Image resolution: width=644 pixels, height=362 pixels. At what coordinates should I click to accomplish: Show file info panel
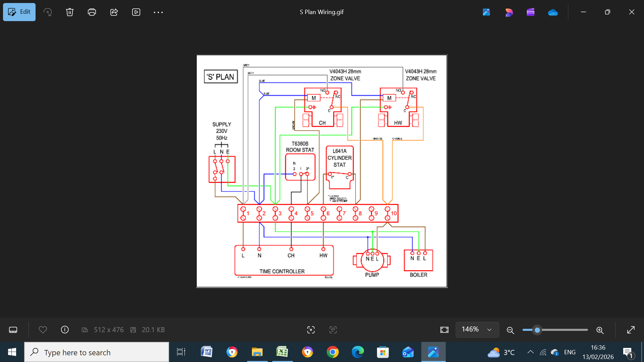pos(65,330)
